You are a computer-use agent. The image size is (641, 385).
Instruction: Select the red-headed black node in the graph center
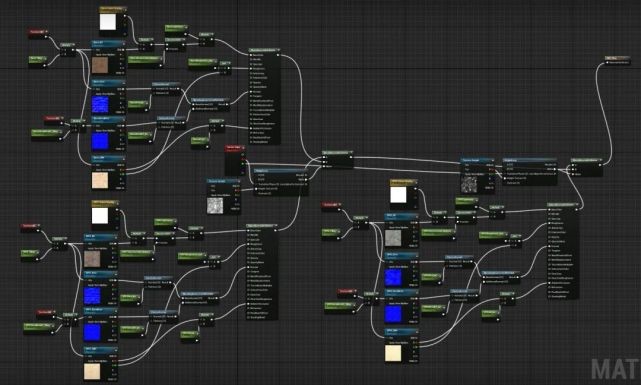(x=235, y=161)
